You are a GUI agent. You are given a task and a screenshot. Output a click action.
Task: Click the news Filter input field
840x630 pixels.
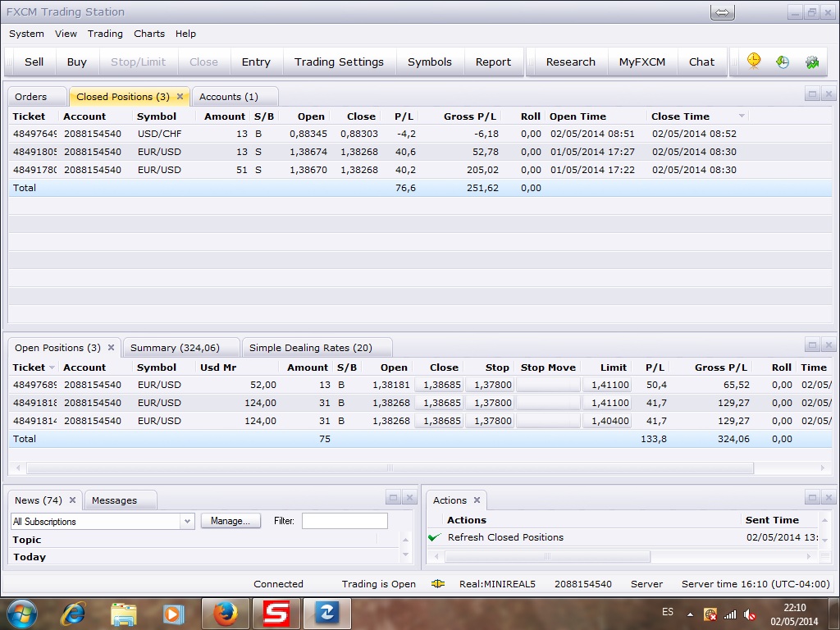pos(345,521)
